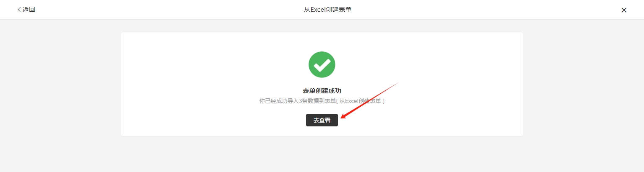Click the 创建表单 part of the header title
644x172 pixels.
tap(338, 10)
